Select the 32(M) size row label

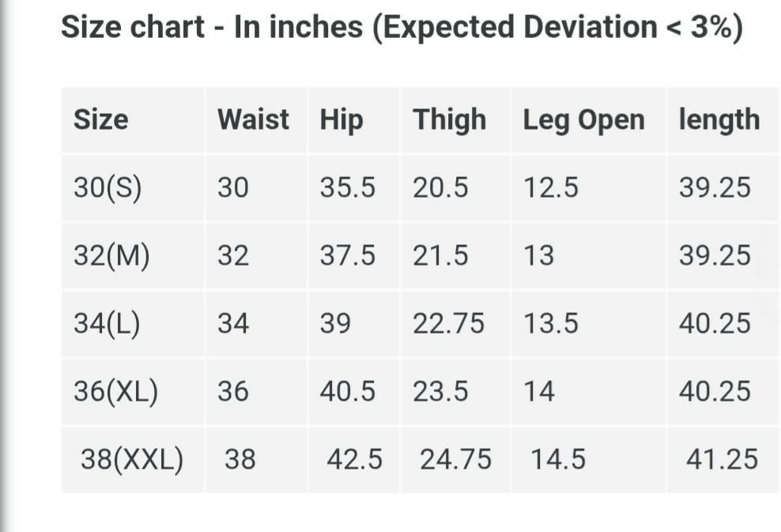111,256
